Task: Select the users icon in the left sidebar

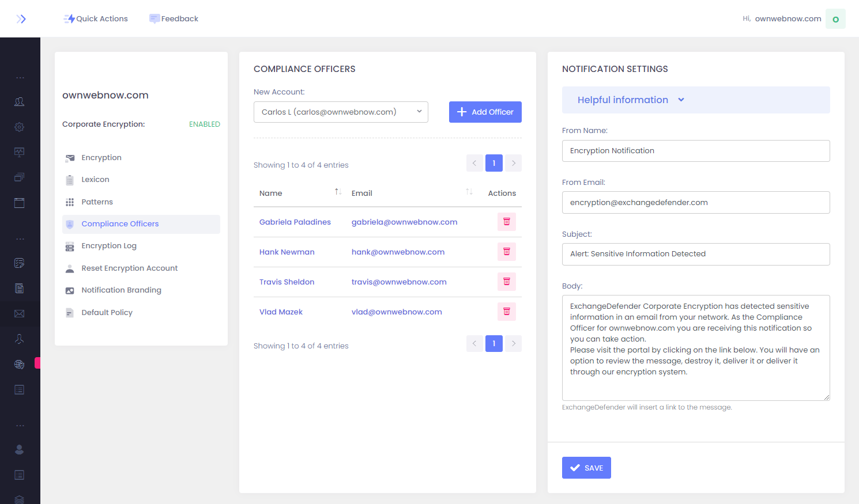Action: click(x=20, y=101)
